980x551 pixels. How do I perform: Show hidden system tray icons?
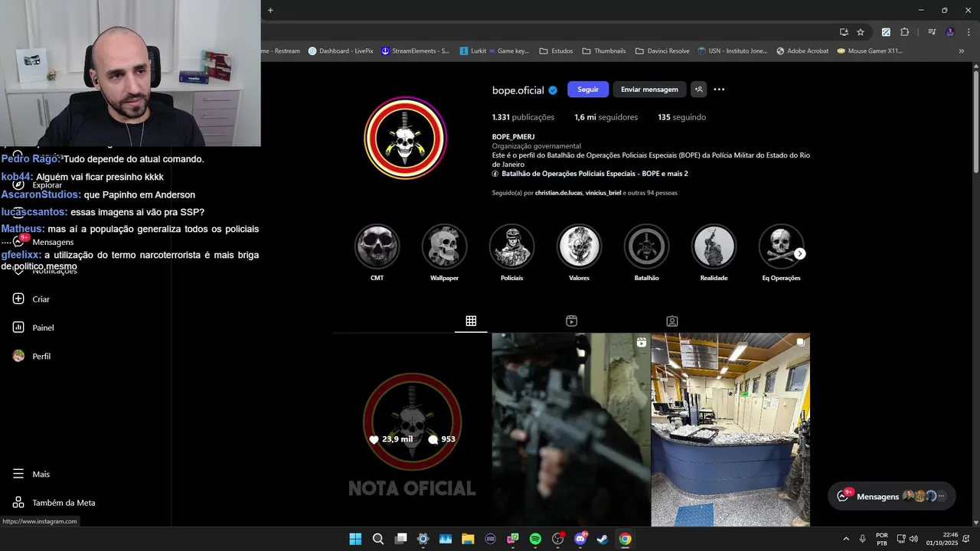pyautogui.click(x=846, y=539)
